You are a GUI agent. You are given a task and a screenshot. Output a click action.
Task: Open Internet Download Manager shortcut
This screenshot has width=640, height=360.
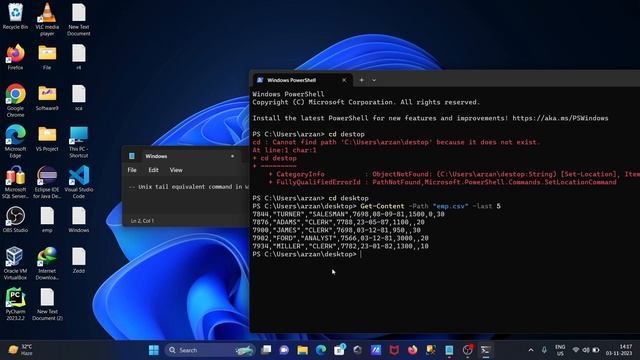coord(47,264)
